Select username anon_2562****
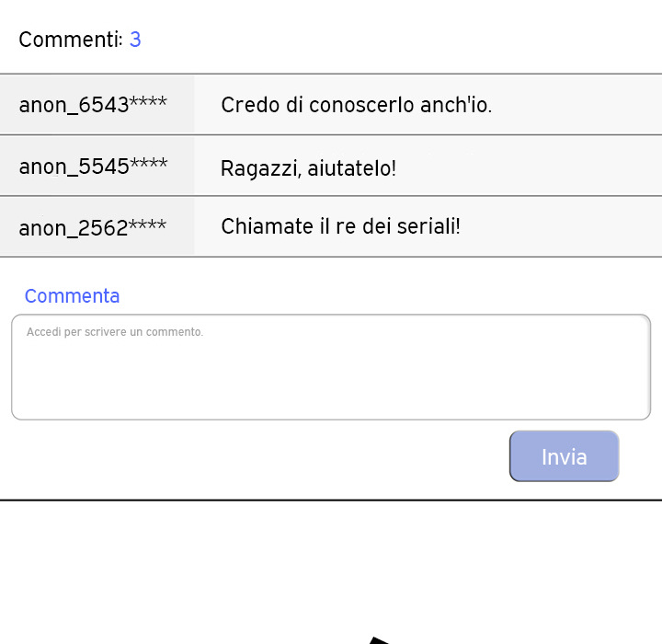This screenshot has width=662, height=644. pos(93,227)
